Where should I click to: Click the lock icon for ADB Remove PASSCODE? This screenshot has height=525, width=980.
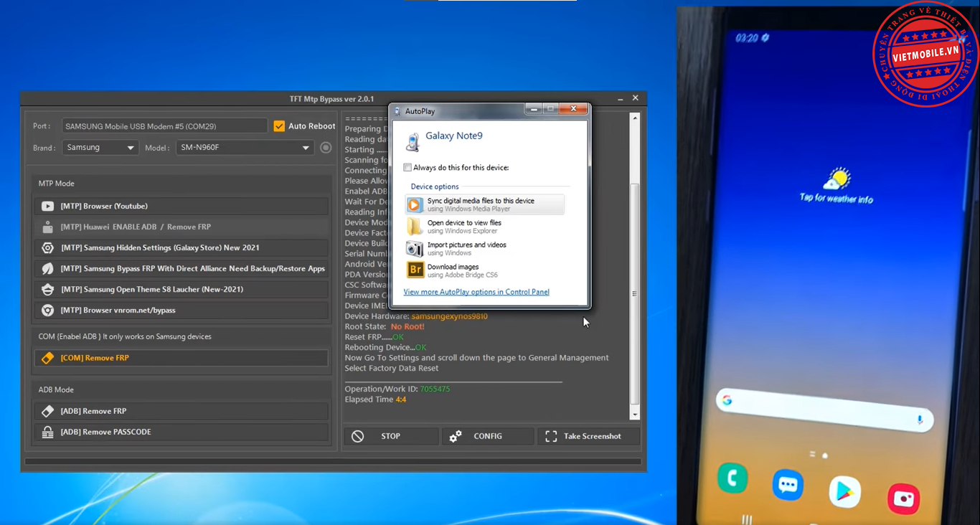47,432
